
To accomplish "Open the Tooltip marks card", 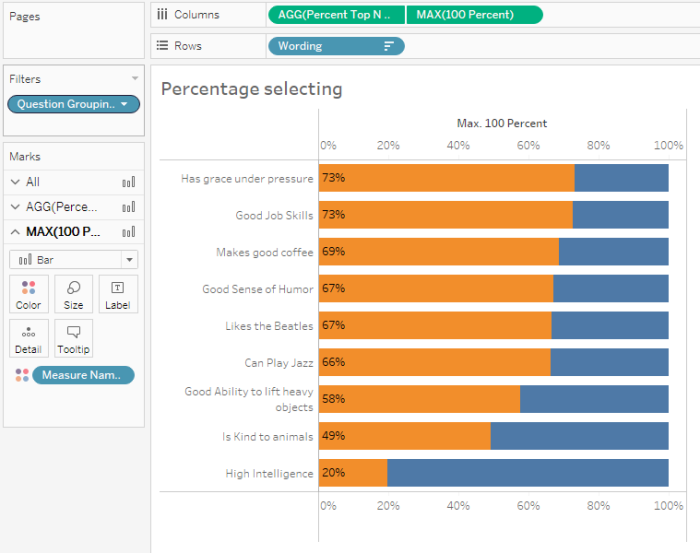I will (x=73, y=338).
